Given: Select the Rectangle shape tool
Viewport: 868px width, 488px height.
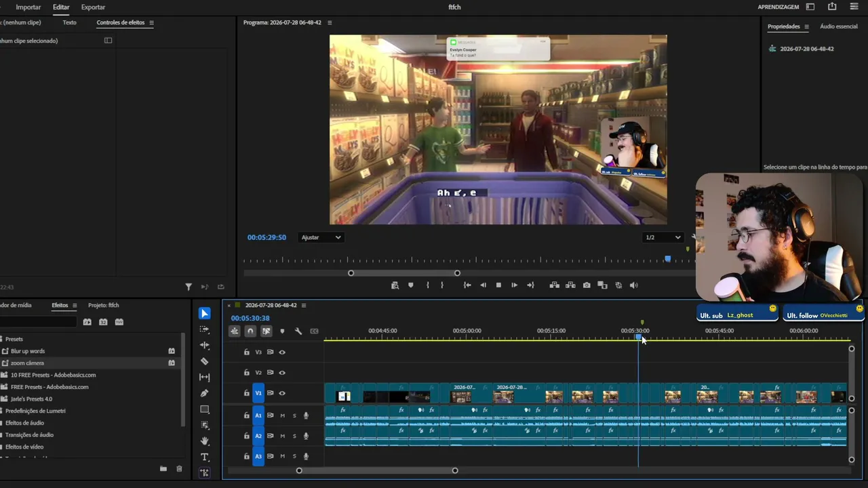Looking at the screenshot, I should 204,409.
